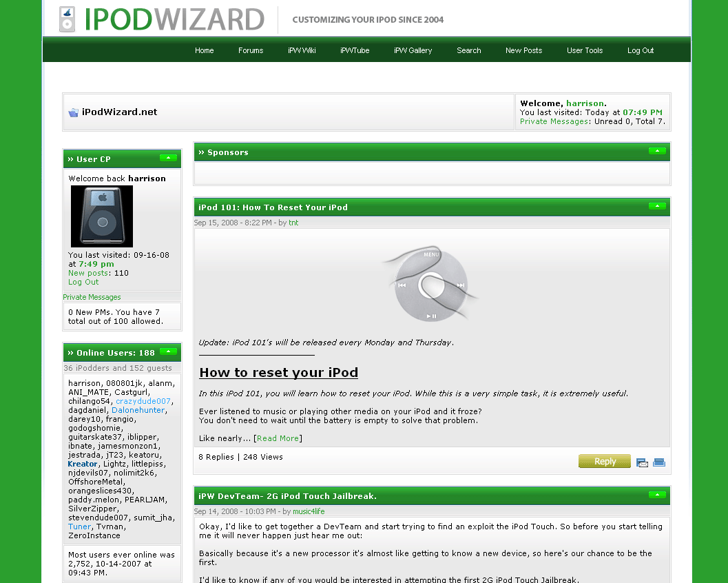Open online user OffshoreMetal profile
728x583 pixels.
pyautogui.click(x=96, y=482)
